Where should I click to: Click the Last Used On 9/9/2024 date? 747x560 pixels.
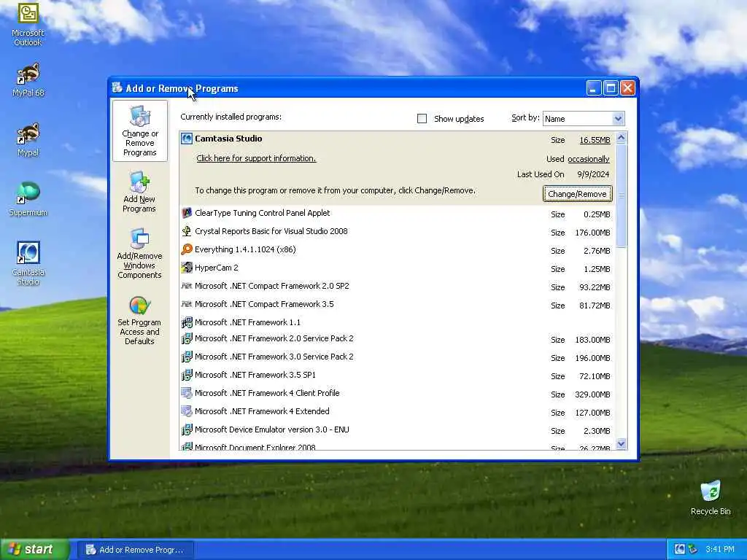[593, 175]
